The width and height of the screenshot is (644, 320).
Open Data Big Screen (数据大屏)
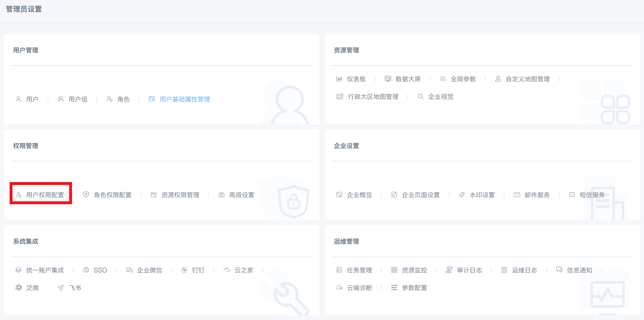[x=408, y=79]
